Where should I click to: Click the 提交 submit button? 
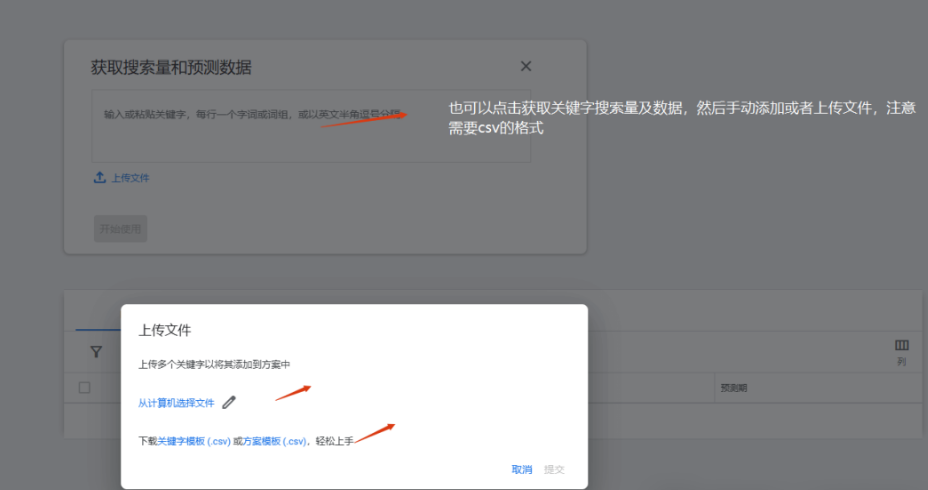(554, 469)
